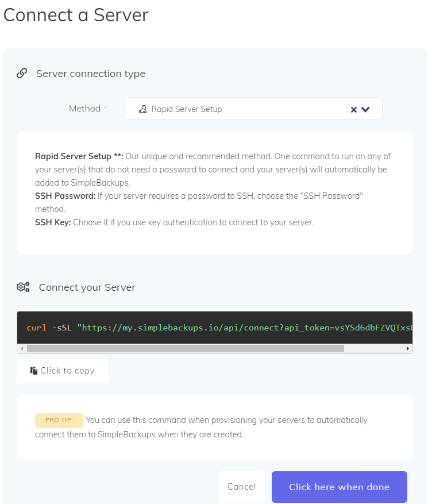This screenshot has width=432, height=504.
Task: Copy the curl command using Click to copy
Action: point(63,371)
